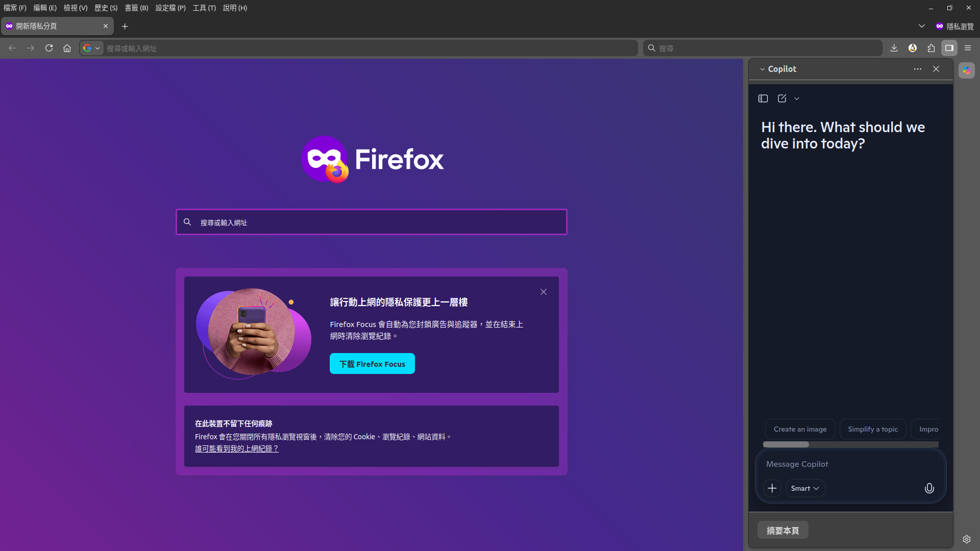980x551 pixels.
Task: Open the 歷史 (S) menu
Action: tap(106, 8)
